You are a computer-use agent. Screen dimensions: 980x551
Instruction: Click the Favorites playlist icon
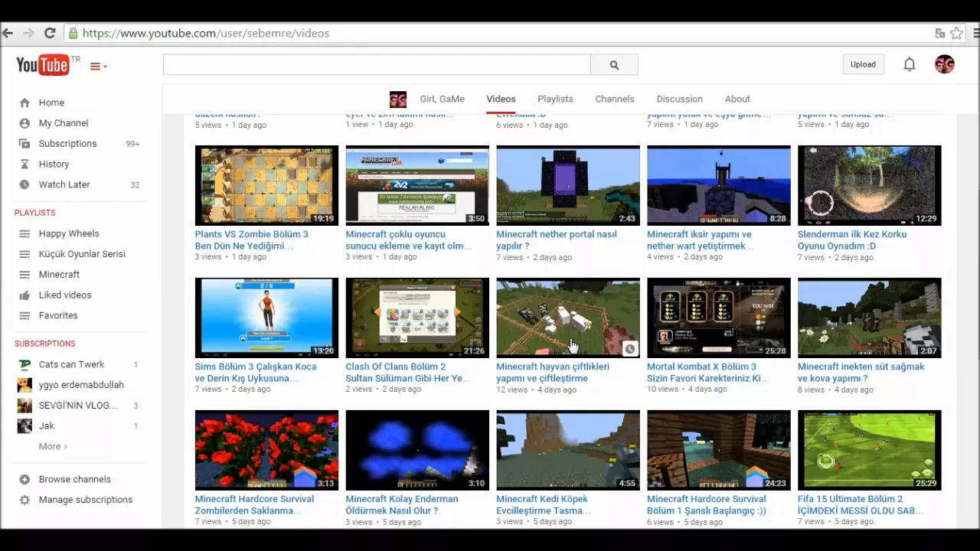click(24, 315)
